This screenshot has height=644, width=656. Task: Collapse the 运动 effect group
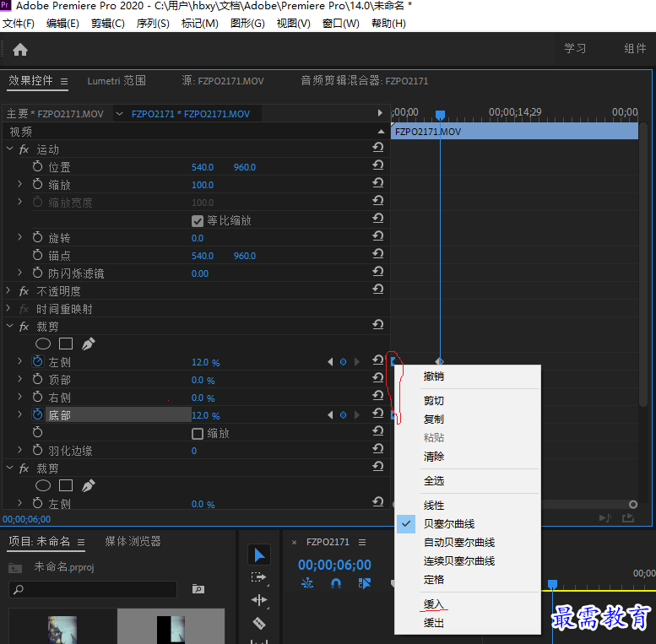coord(9,149)
